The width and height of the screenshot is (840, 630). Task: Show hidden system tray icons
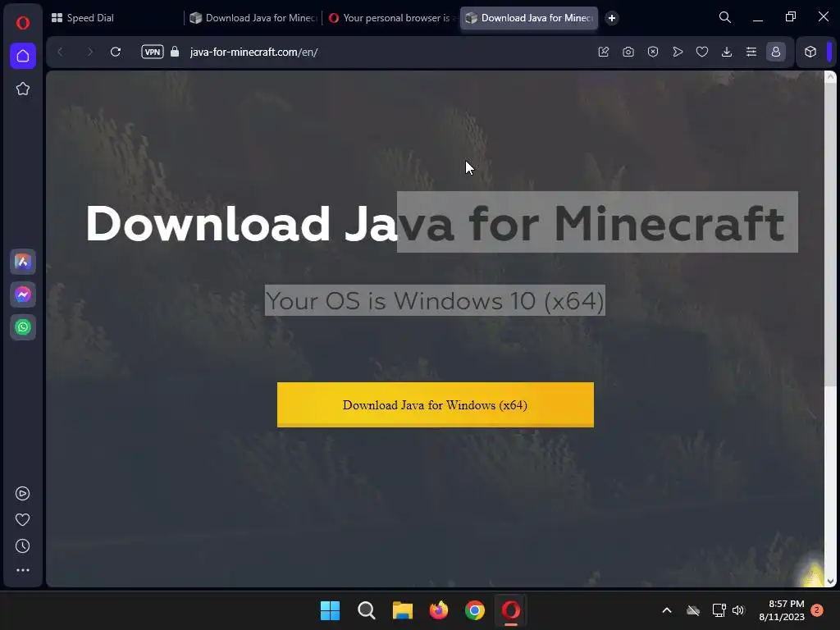pyautogui.click(x=667, y=610)
